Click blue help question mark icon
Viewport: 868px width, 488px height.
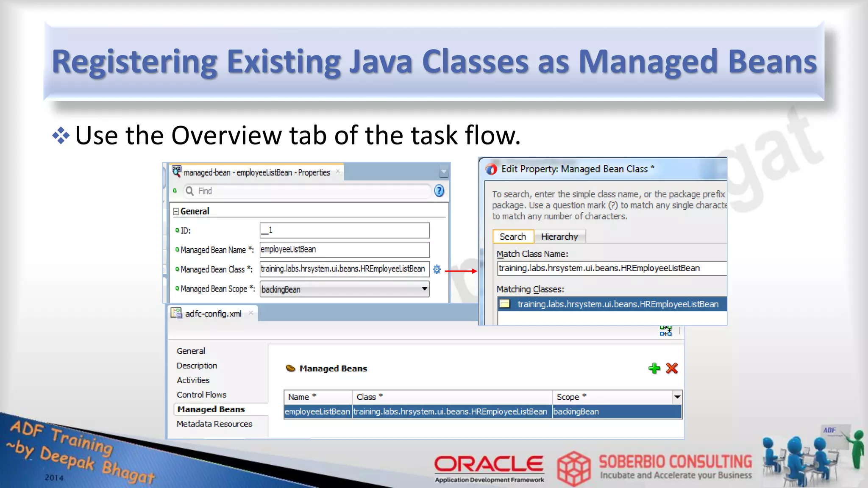tap(439, 191)
